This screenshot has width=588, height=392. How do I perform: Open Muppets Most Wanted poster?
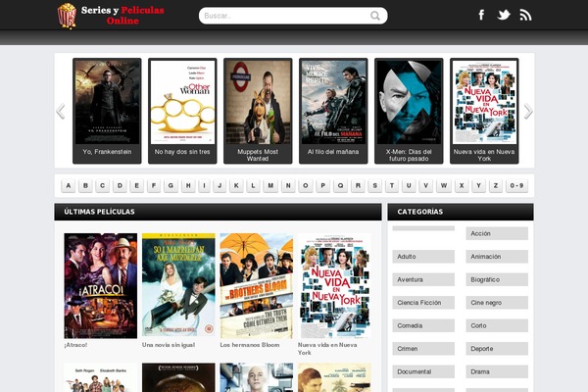click(258, 102)
